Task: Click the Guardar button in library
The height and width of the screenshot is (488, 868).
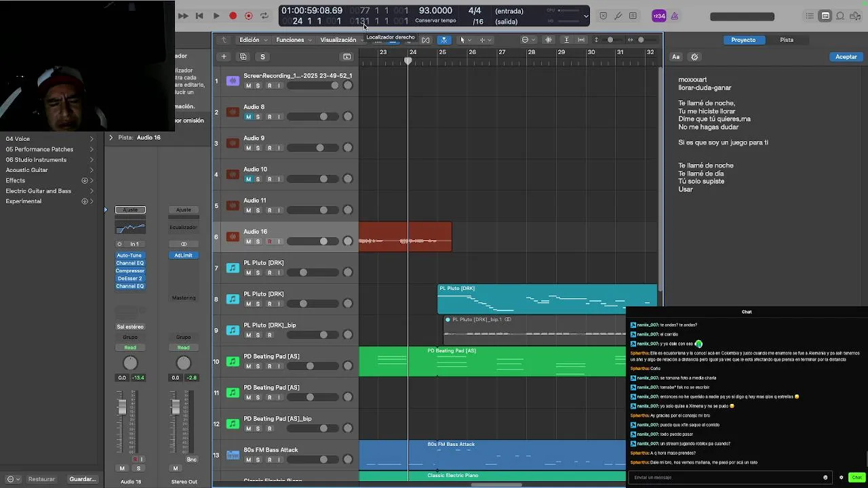Action: [x=83, y=479]
